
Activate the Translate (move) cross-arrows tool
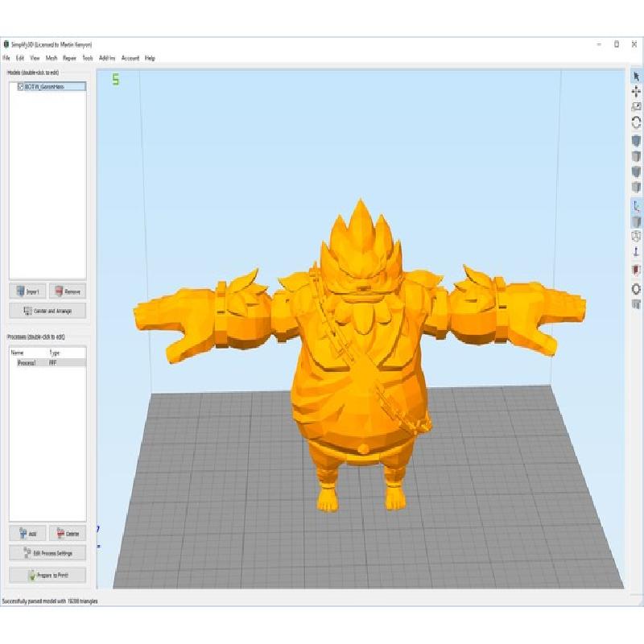pyautogui.click(x=636, y=92)
